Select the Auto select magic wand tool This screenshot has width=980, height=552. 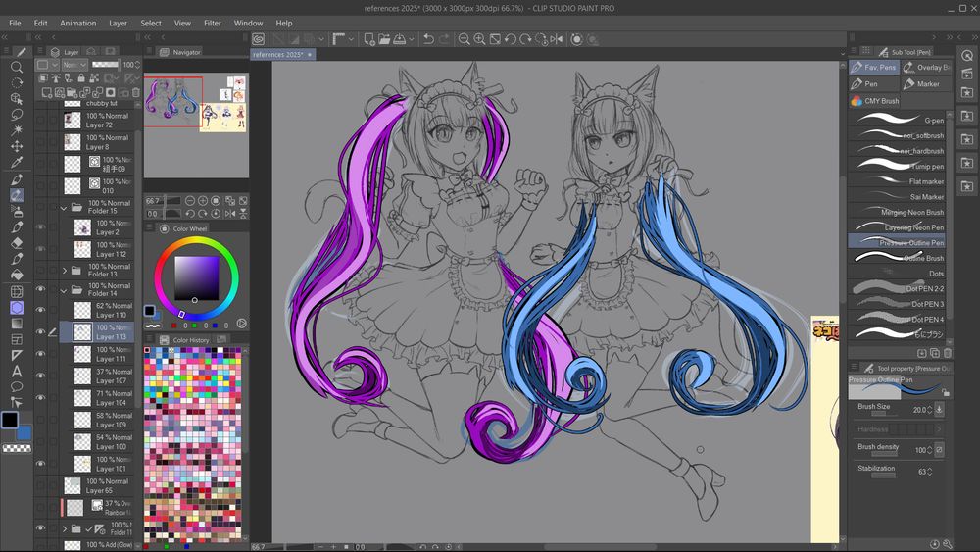(x=17, y=130)
